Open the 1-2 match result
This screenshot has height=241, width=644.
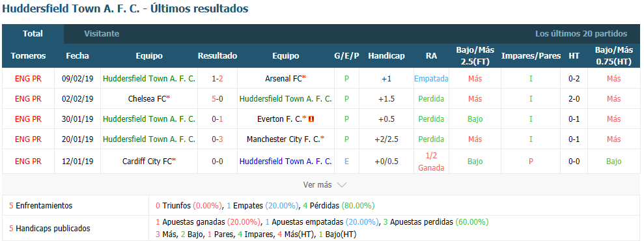(217, 78)
